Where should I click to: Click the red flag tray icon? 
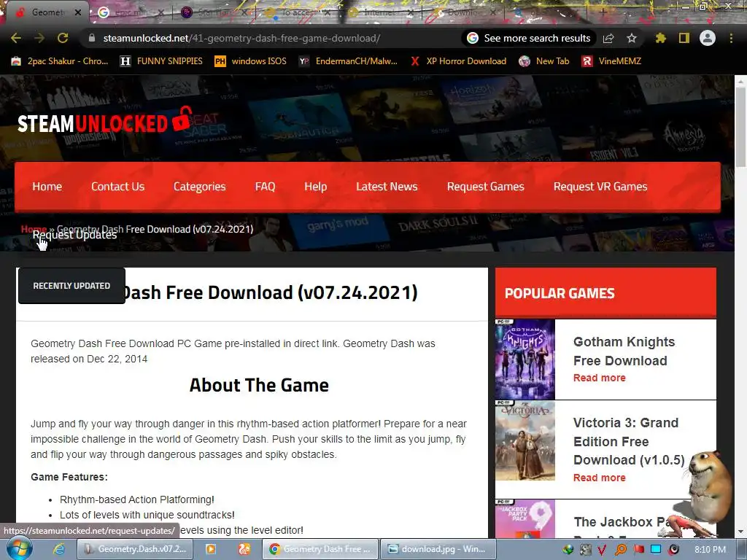point(638,550)
